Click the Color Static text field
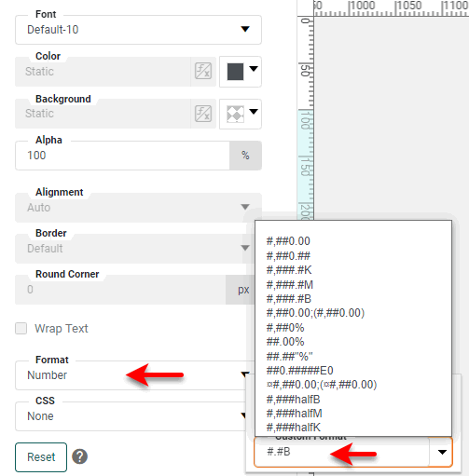 [x=103, y=72]
